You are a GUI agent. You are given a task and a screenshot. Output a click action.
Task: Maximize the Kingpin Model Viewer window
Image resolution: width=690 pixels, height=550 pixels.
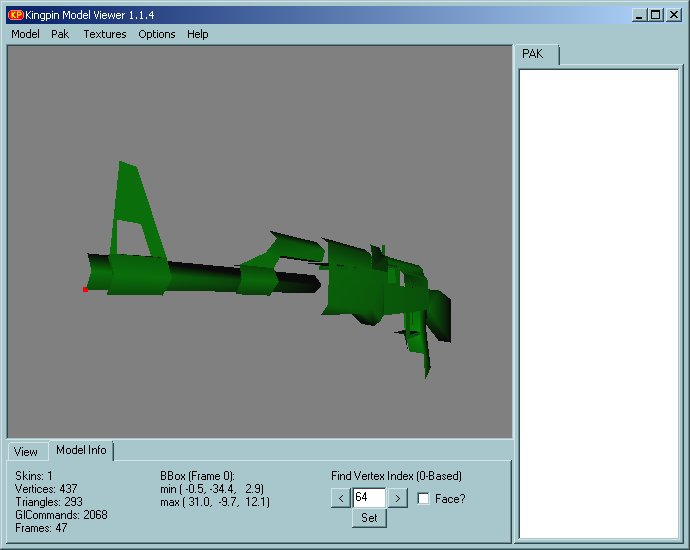coord(656,15)
